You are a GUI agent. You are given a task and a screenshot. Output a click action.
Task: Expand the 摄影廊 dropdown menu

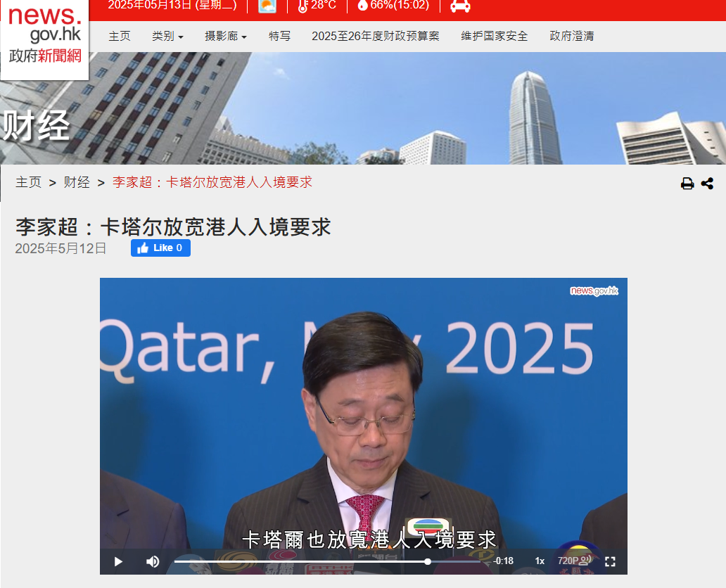(x=225, y=37)
